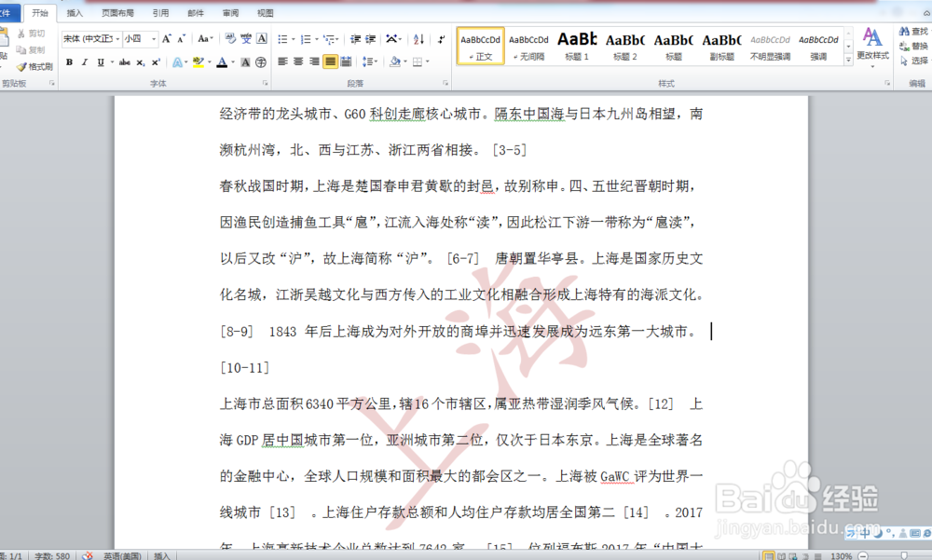Apply the yellow text highlight color

pos(198,61)
